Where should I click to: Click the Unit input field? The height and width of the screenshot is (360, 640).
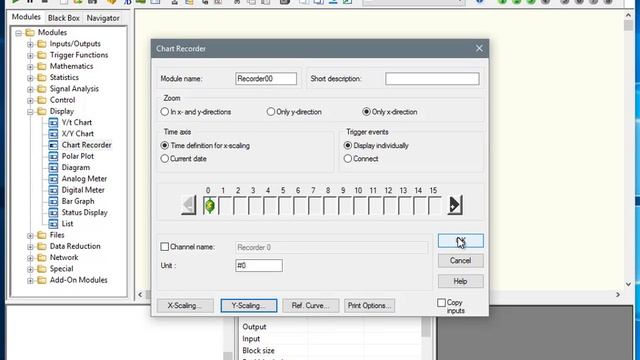tap(259, 266)
